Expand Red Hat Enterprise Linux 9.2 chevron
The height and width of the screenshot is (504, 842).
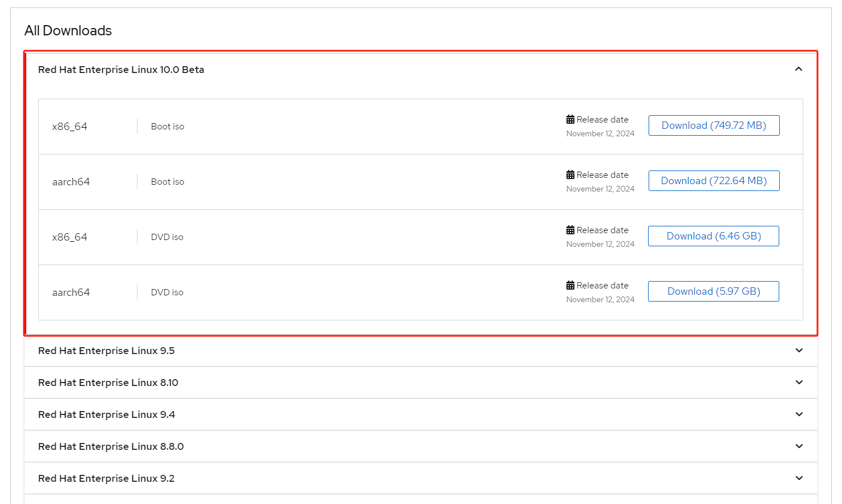tap(799, 478)
